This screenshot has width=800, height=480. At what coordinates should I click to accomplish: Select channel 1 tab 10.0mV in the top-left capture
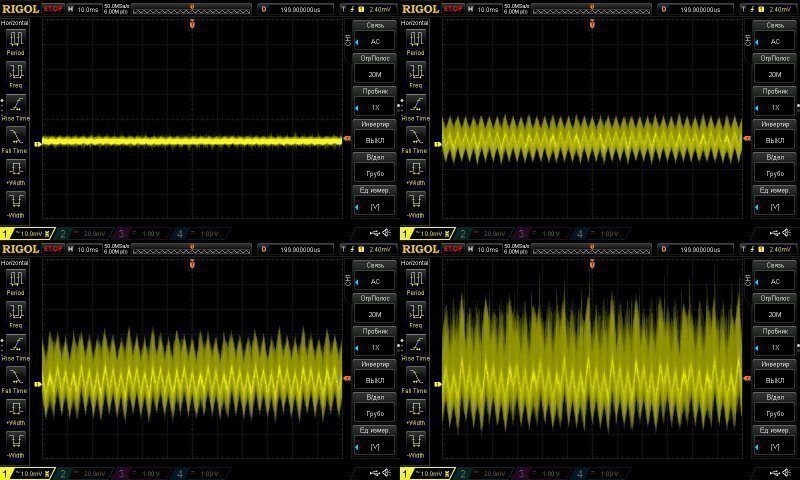pos(28,234)
